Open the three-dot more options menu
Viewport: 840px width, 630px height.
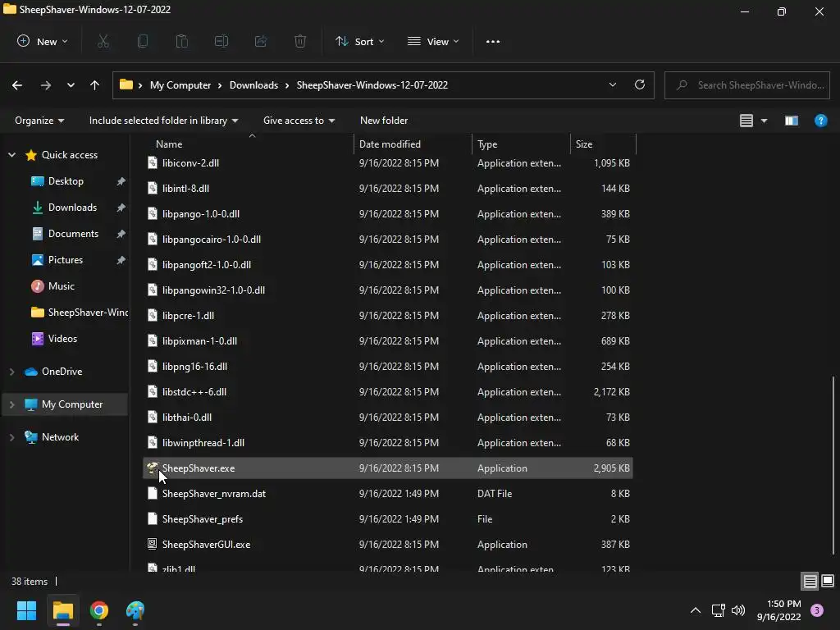(x=493, y=41)
